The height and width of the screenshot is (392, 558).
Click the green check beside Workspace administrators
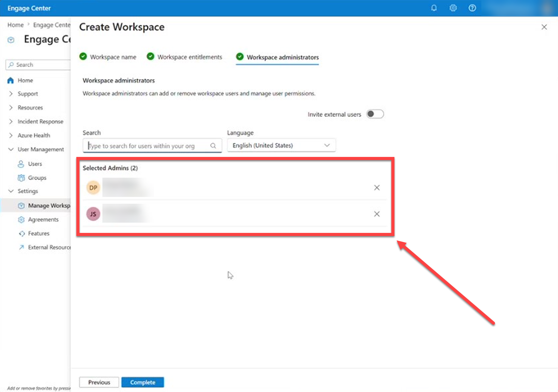[x=240, y=56]
